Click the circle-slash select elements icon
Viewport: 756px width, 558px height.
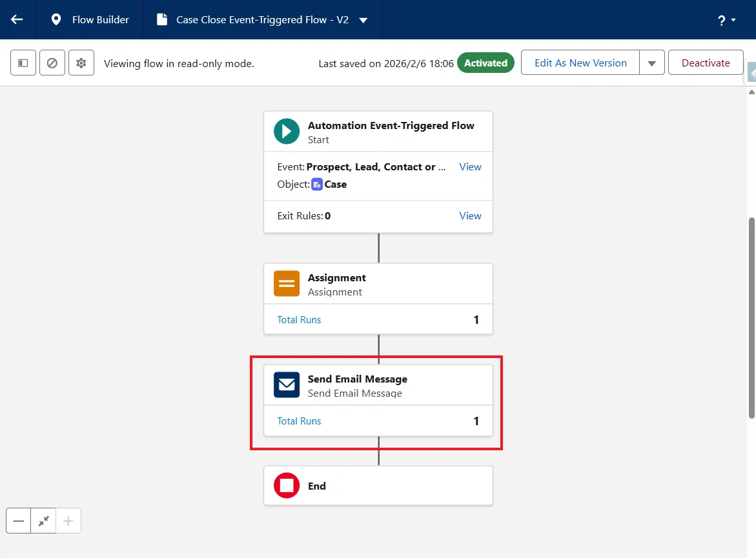(x=52, y=63)
